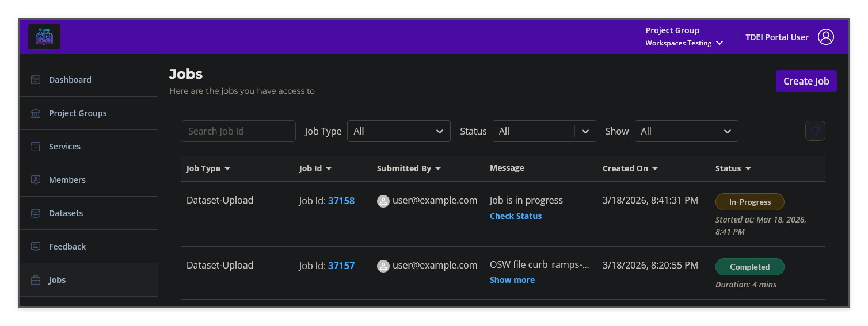Go to Dashboard in sidebar
868x326 pixels.
click(89, 80)
